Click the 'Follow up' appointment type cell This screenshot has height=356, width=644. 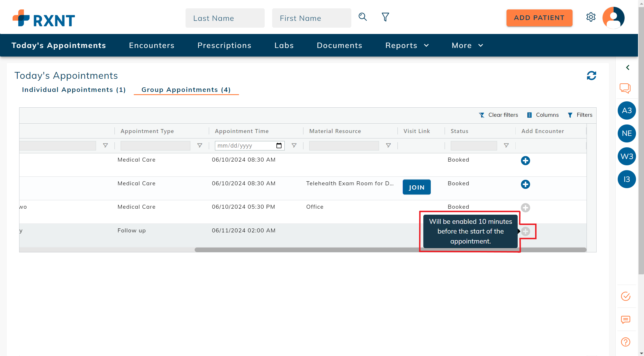[x=131, y=230]
